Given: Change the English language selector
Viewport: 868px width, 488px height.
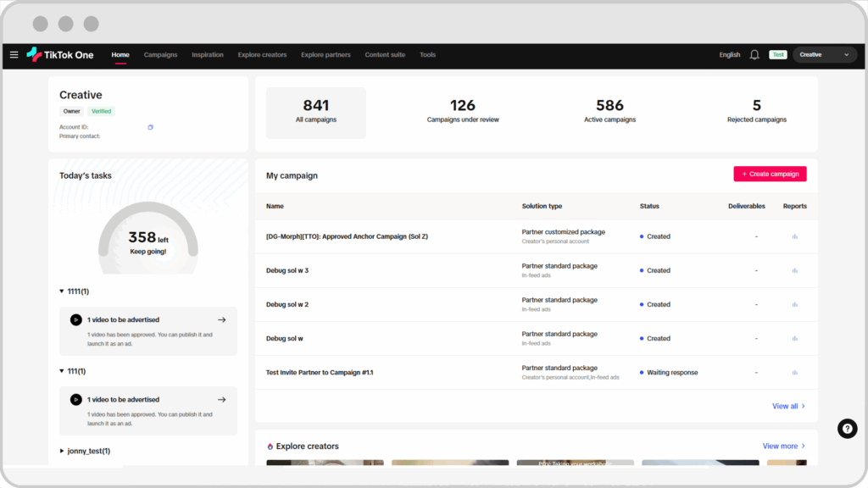Looking at the screenshot, I should pos(729,55).
